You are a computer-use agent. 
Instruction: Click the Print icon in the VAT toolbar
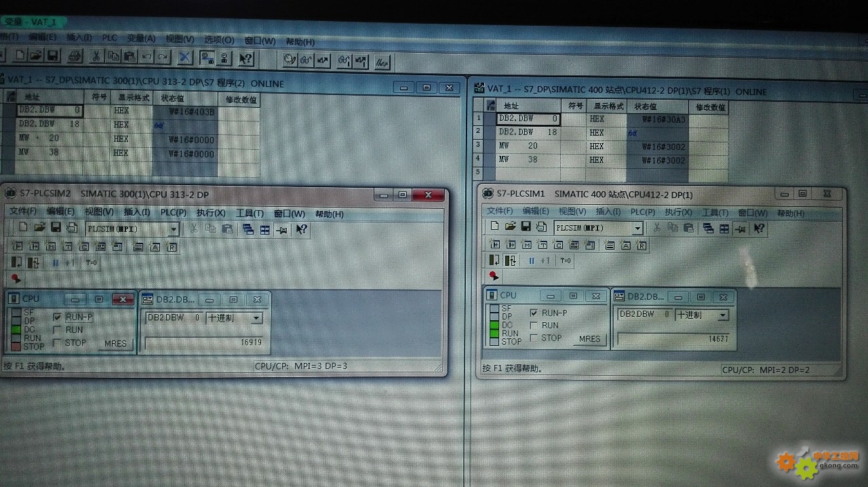[75, 56]
